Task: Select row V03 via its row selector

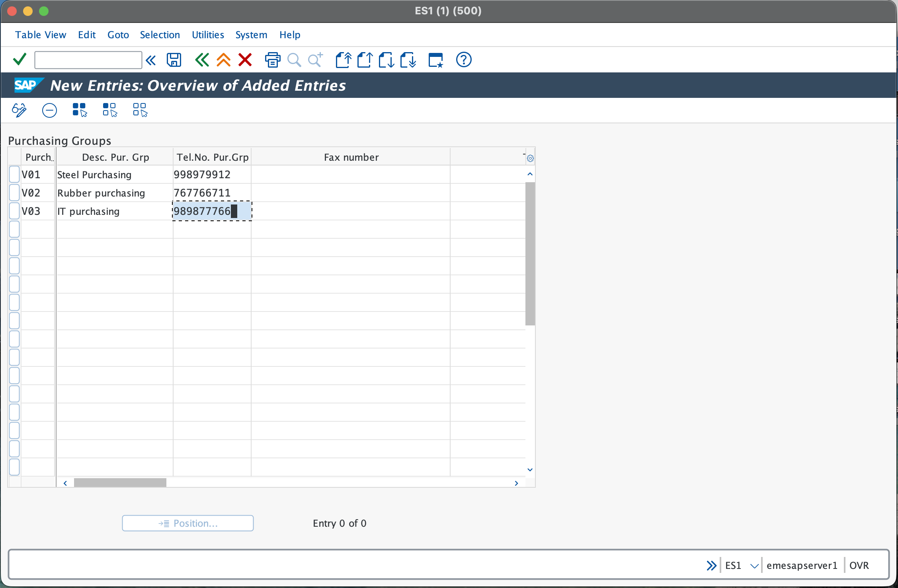Action: pyautogui.click(x=14, y=211)
